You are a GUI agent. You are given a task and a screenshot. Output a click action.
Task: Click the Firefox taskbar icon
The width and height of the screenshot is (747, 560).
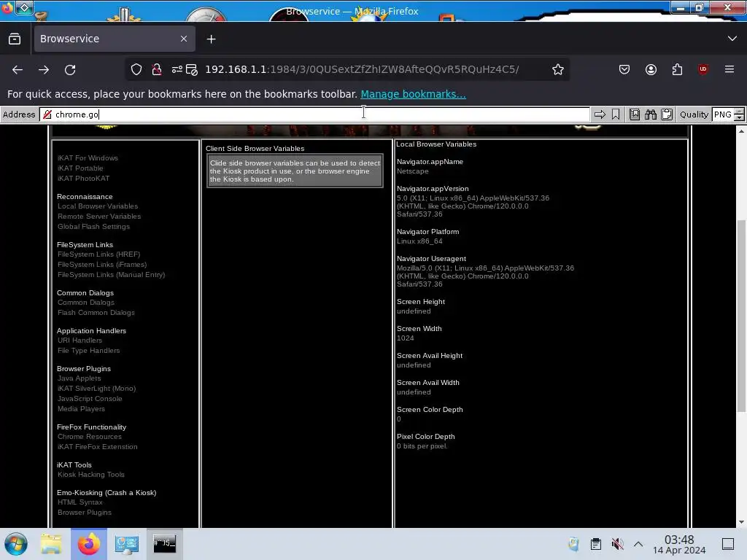tap(89, 544)
